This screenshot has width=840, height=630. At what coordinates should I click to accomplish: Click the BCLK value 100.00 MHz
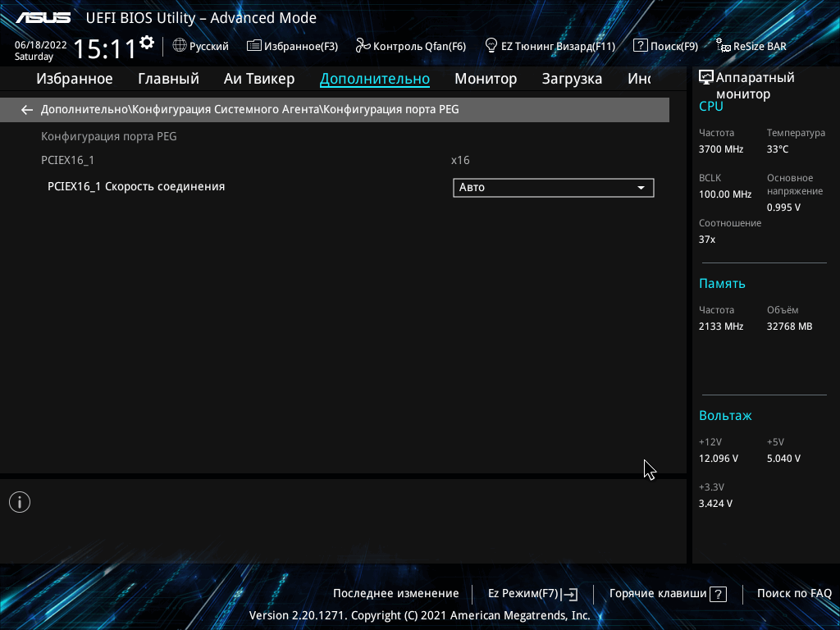pos(725,194)
